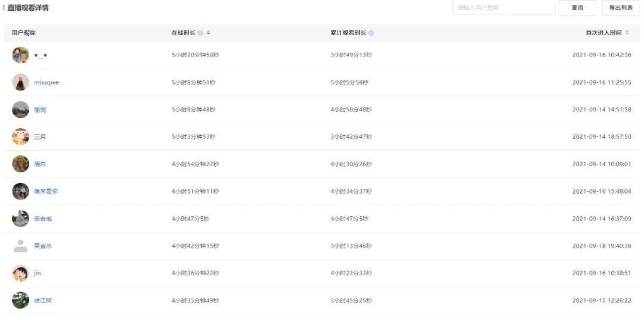Click the default avatar for 吴金水
The image size is (644, 320).
(x=20, y=246)
